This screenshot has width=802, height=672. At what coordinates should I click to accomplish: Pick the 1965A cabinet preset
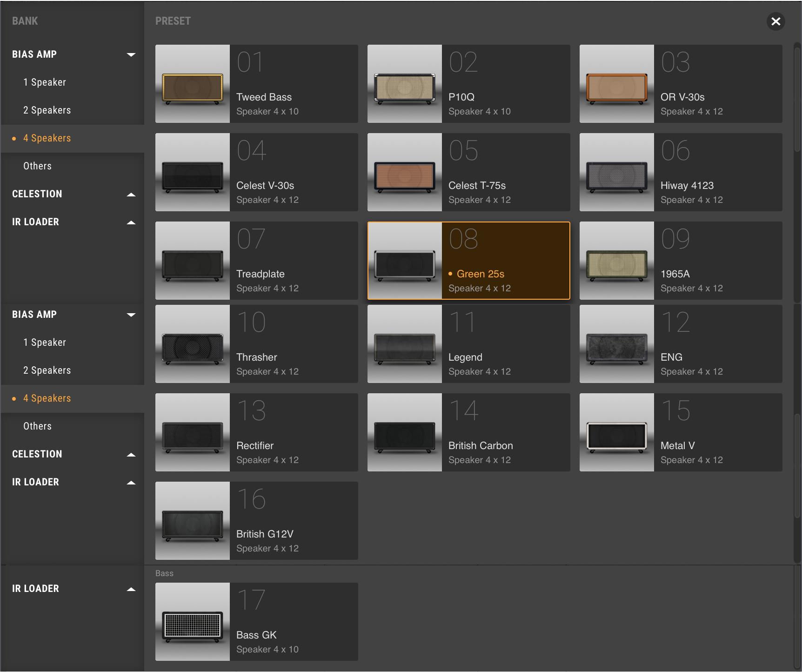(681, 261)
